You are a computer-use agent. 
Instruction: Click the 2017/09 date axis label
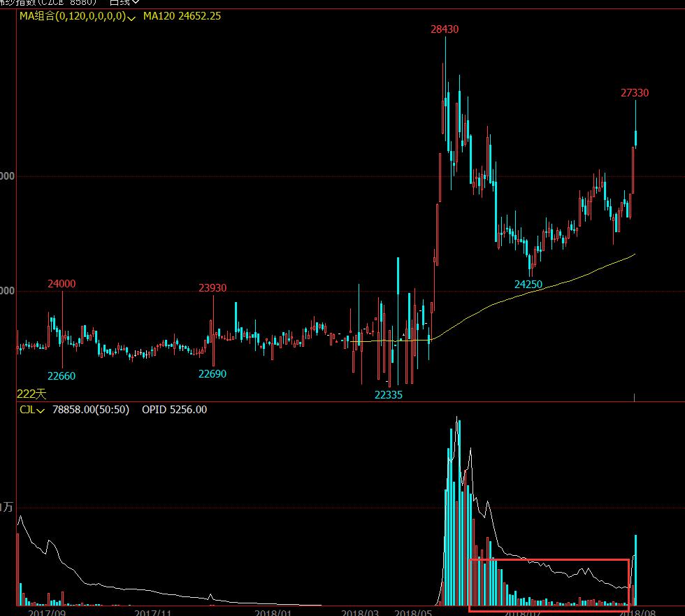pyautogui.click(x=47, y=613)
